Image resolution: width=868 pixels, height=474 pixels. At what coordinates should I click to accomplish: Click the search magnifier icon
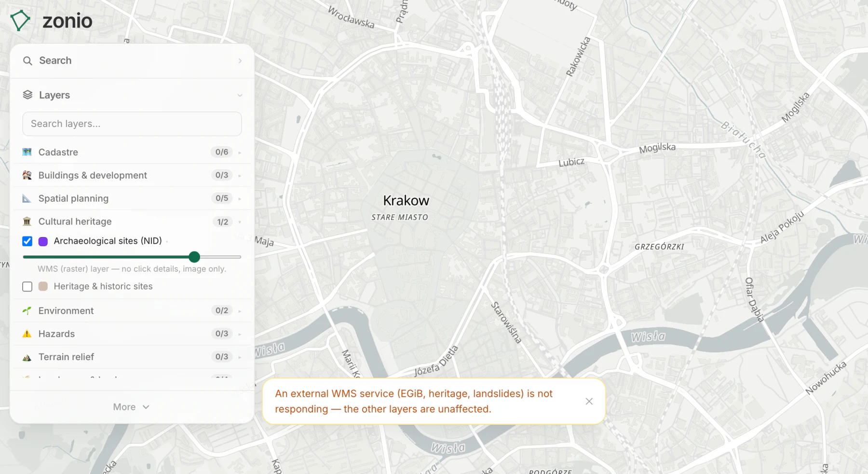(27, 61)
